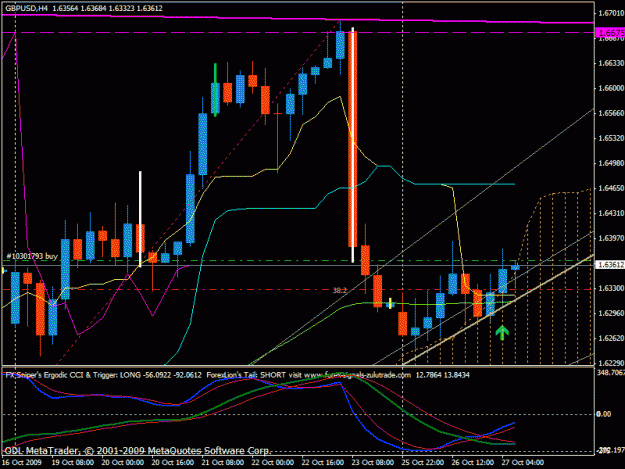Click the 1.66330 price axis value
Screen dimensions: 625x469
pyautogui.click(x=611, y=63)
